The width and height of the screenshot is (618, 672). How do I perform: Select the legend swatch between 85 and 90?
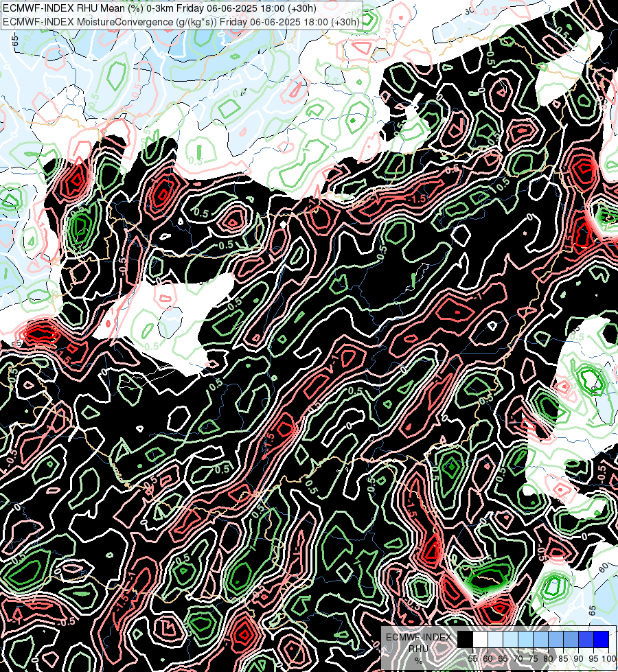click(571, 639)
